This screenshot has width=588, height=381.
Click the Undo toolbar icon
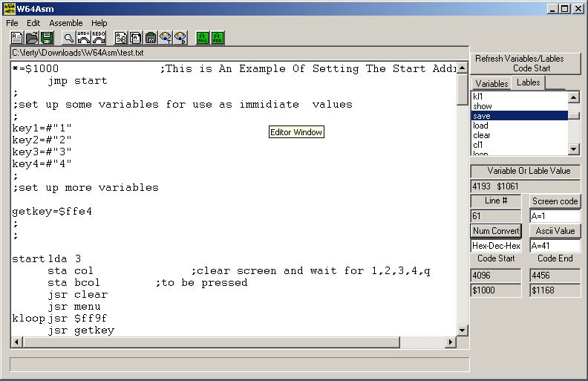click(x=83, y=38)
